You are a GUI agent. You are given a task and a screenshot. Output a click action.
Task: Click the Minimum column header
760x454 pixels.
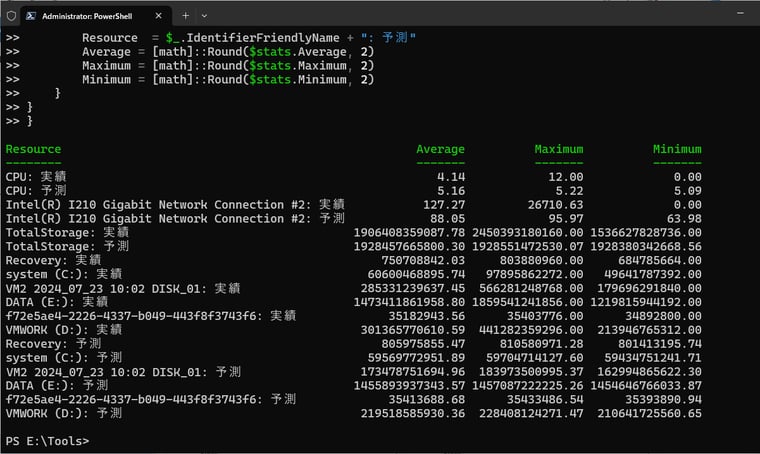coord(677,149)
